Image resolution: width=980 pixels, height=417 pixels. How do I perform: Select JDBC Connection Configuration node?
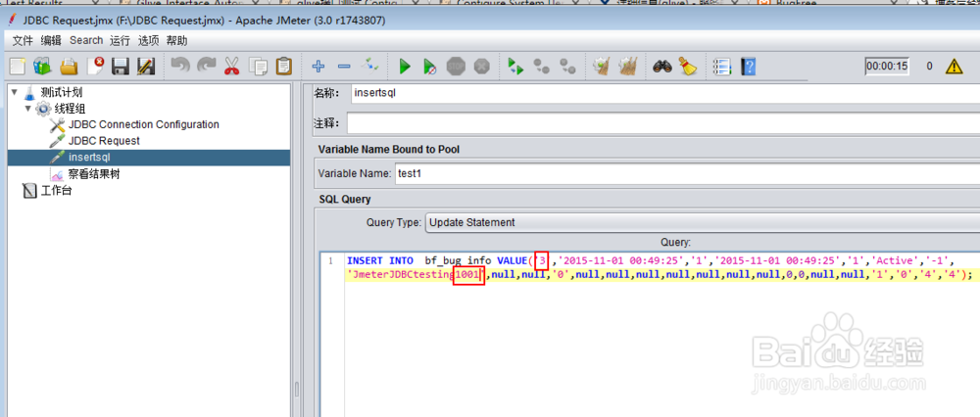click(x=144, y=125)
